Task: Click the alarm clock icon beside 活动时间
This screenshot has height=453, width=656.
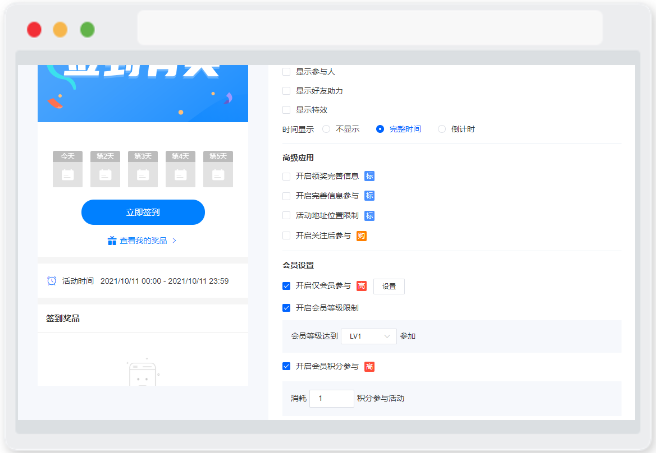Action: [x=51, y=281]
